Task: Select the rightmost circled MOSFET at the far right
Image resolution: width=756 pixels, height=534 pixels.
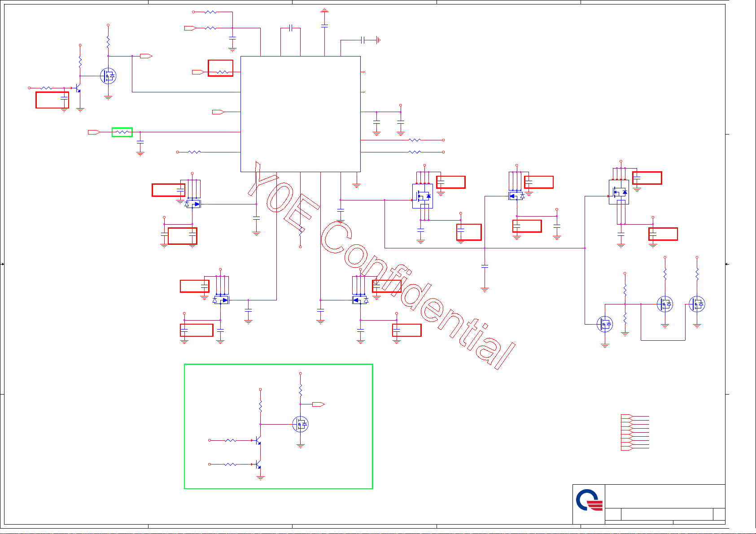Action: tap(697, 304)
